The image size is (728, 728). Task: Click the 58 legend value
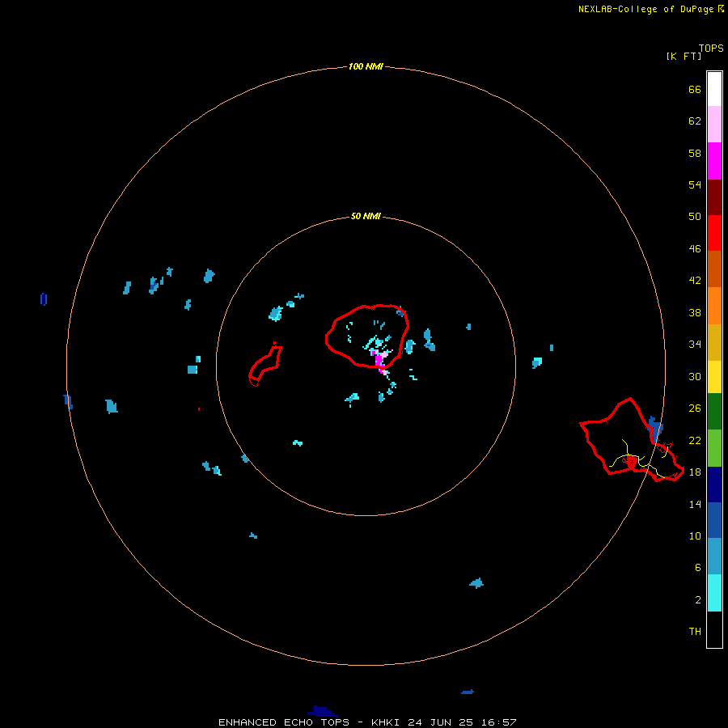click(695, 153)
